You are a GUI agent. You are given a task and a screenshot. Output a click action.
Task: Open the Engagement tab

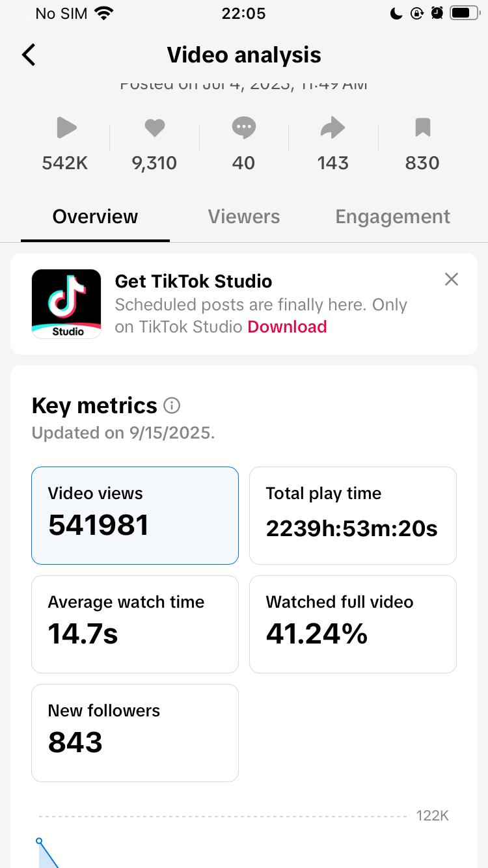(x=392, y=217)
